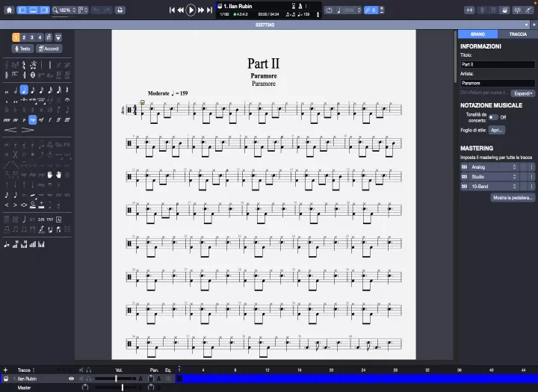Click the Accordi button

49,49
